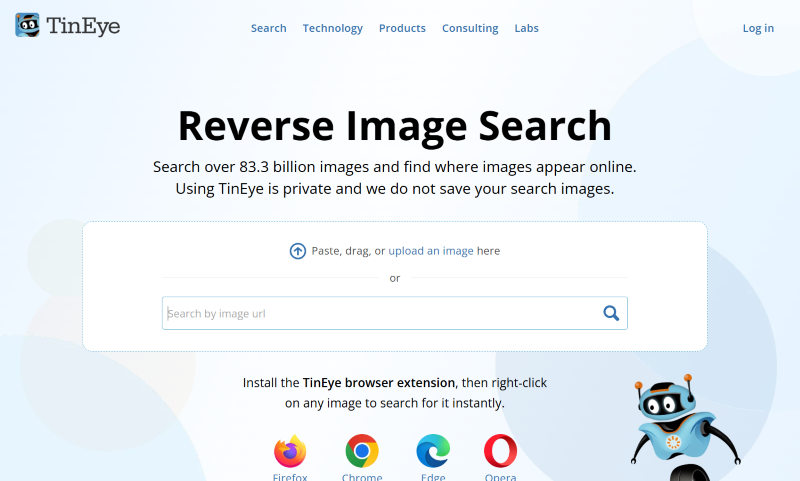The height and width of the screenshot is (481, 800).
Task: Open the Consulting nav link
Action: [x=470, y=28]
